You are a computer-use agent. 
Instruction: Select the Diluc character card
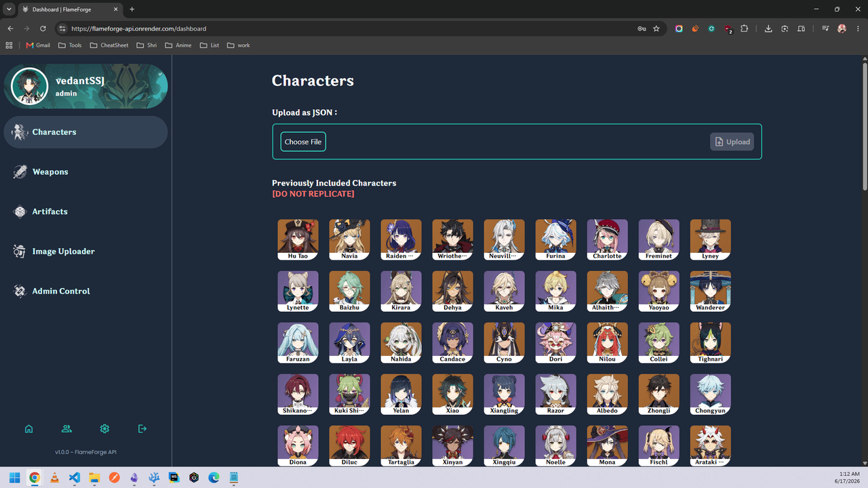point(349,445)
